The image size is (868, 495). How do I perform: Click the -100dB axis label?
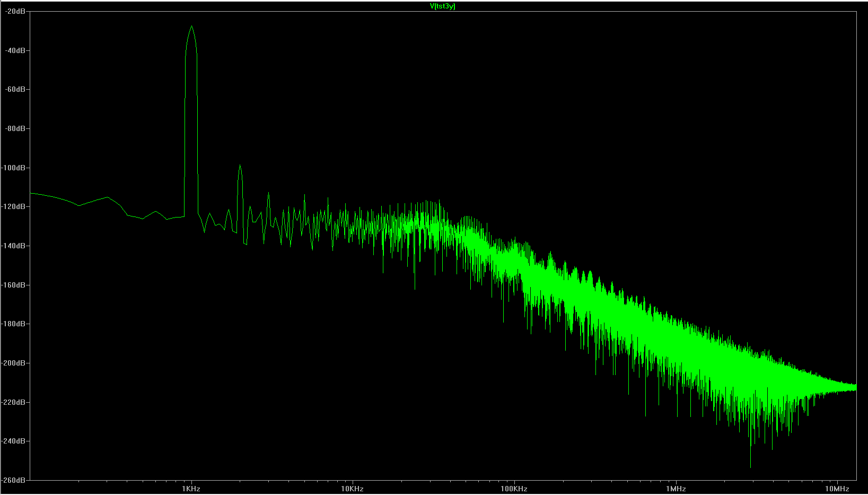click(x=14, y=168)
